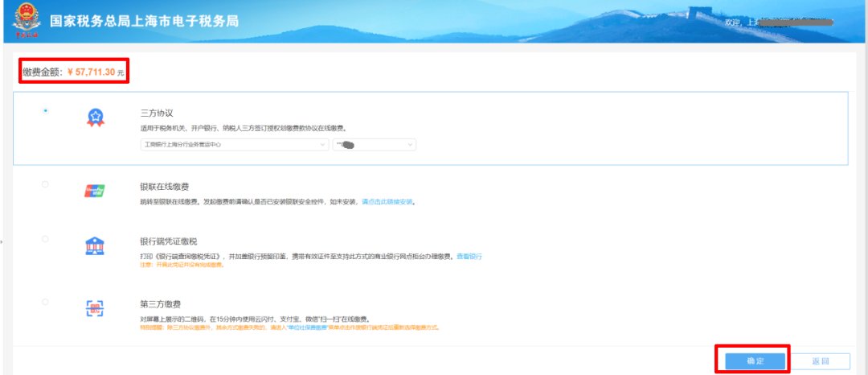This screenshot has width=868, height=375.
Task: Click the 第三方缴费 heading text
Action: 161,304
